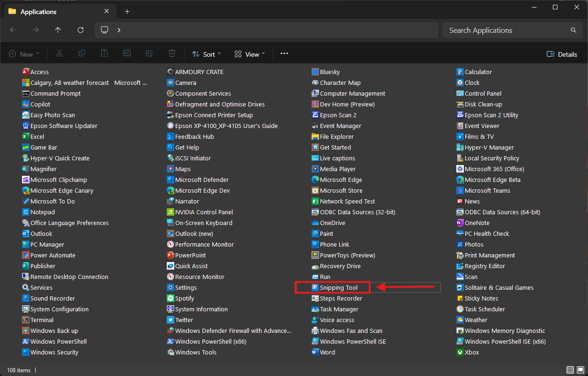588x376 pixels.
Task: Click the Delete trash icon
Action: pyautogui.click(x=172, y=54)
